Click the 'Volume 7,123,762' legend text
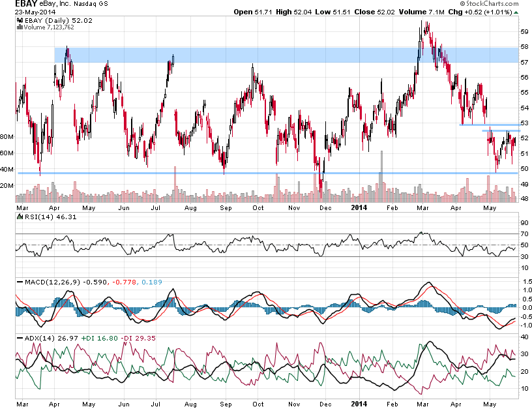Screen dimensions: 532x409 click(x=48, y=27)
